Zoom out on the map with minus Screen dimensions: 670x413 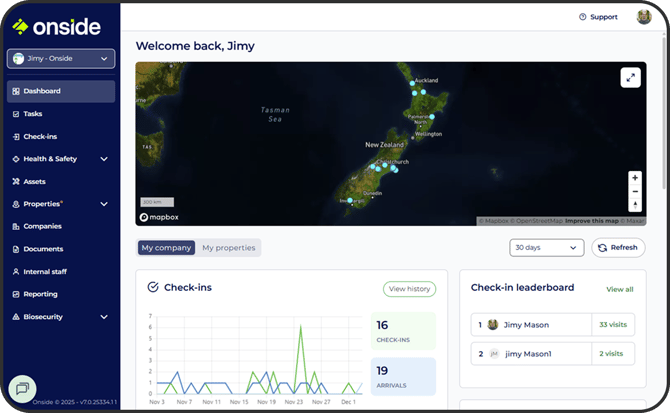coord(634,191)
